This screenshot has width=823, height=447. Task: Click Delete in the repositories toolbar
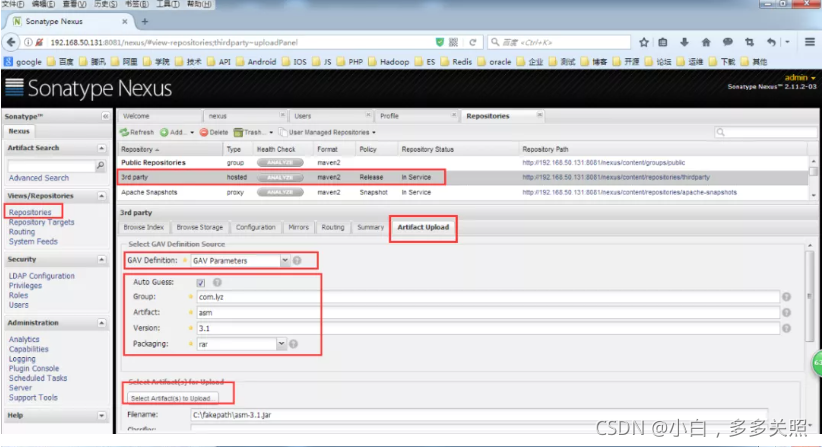214,132
